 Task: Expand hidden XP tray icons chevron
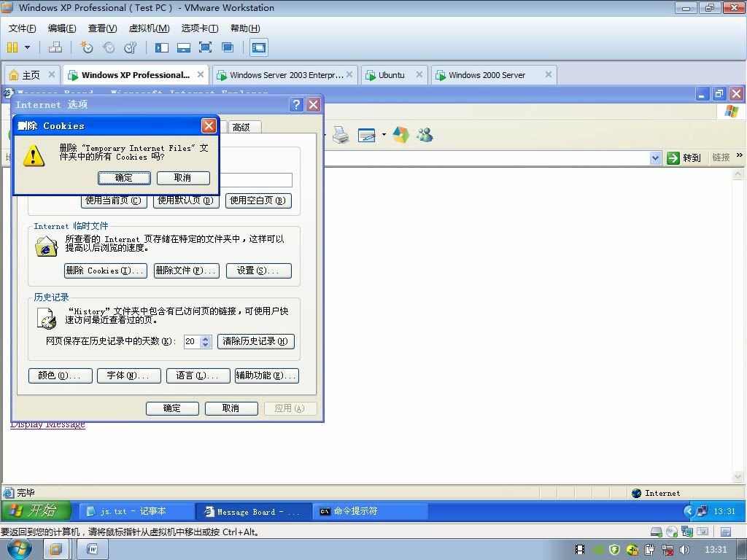point(689,511)
